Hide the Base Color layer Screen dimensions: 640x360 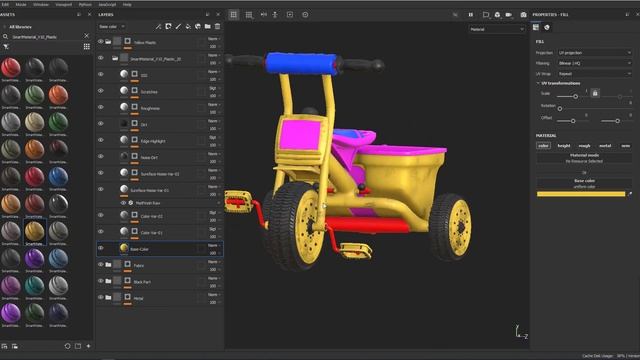100,248
